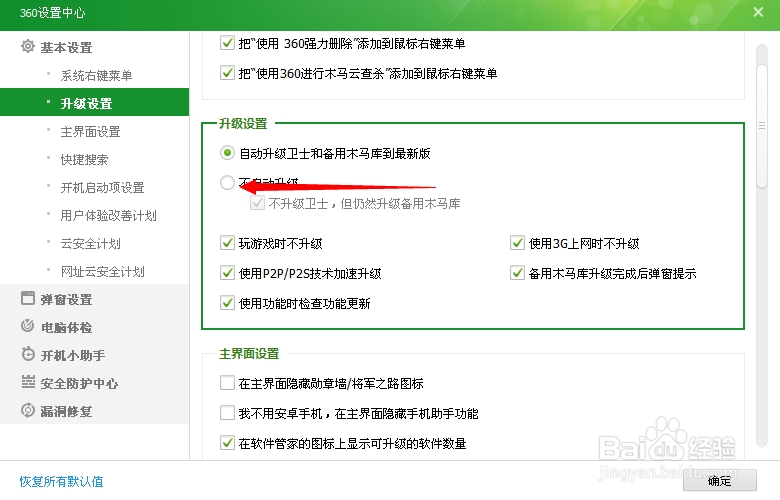The width and height of the screenshot is (780, 500).
Task: Uncheck 使用360进行木马云查杀 right-click option
Action: pyautogui.click(x=227, y=73)
